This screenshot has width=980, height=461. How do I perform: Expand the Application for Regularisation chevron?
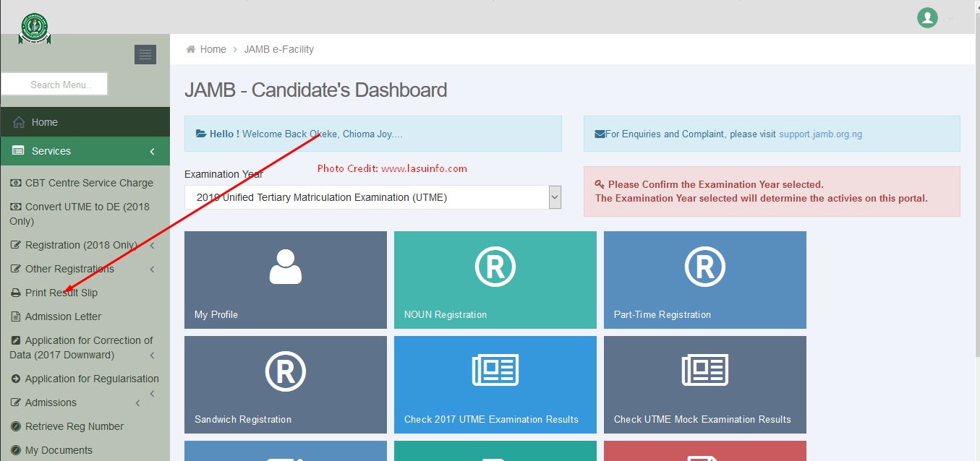click(153, 394)
